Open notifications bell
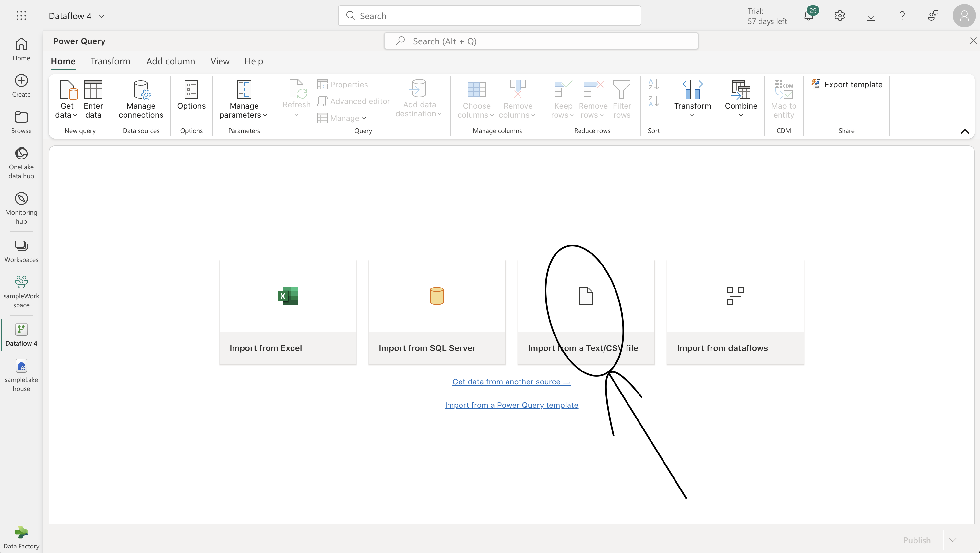This screenshot has width=980, height=553. (x=809, y=16)
